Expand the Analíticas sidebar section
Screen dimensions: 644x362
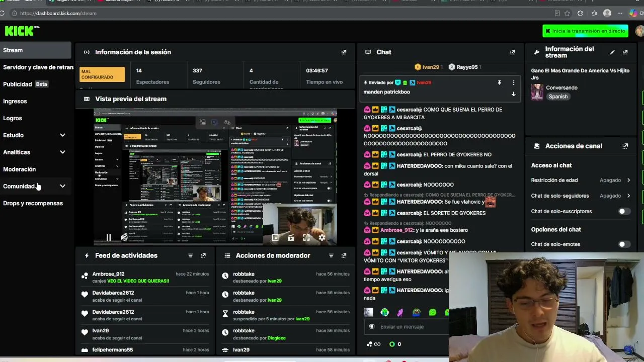point(62,152)
